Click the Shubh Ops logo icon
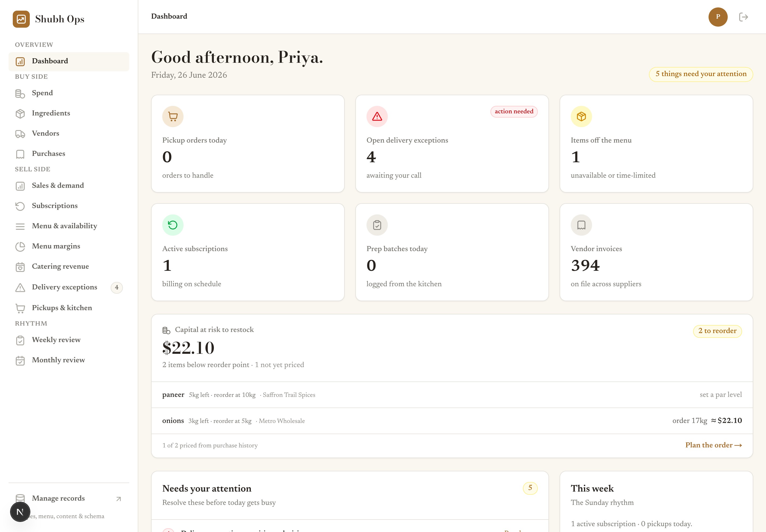766x532 pixels. (x=21, y=19)
